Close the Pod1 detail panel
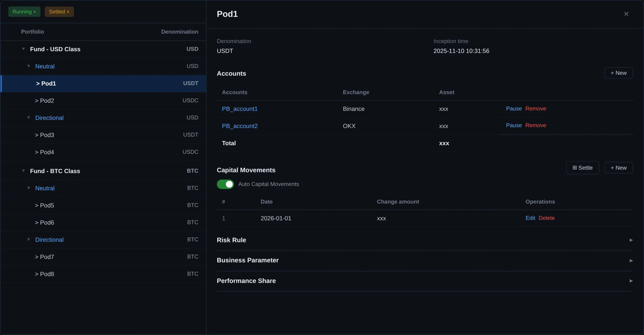 [626, 14]
